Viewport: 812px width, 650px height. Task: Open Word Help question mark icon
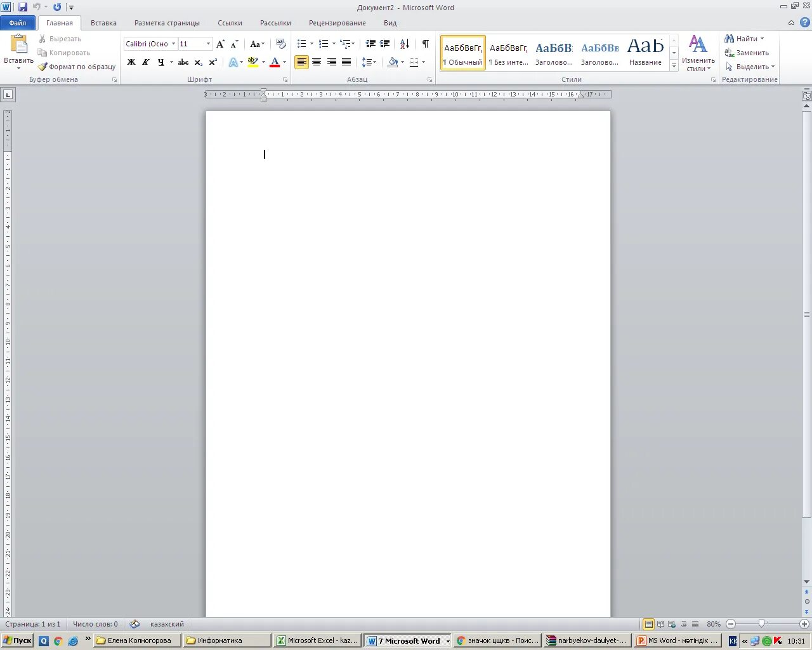point(805,22)
